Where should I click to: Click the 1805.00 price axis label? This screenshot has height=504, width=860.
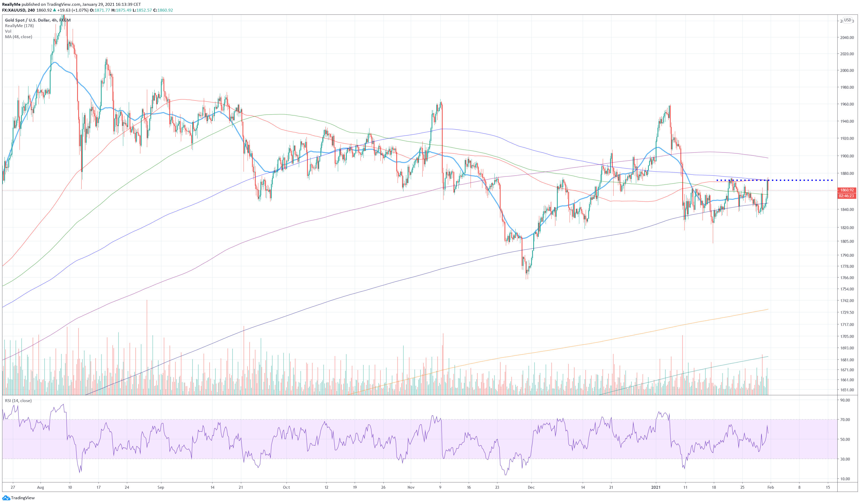(x=847, y=241)
